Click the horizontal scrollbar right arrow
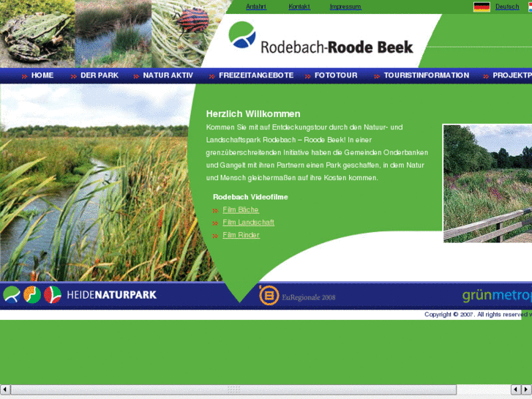Viewport: 532px width, 399px height. (x=526, y=389)
